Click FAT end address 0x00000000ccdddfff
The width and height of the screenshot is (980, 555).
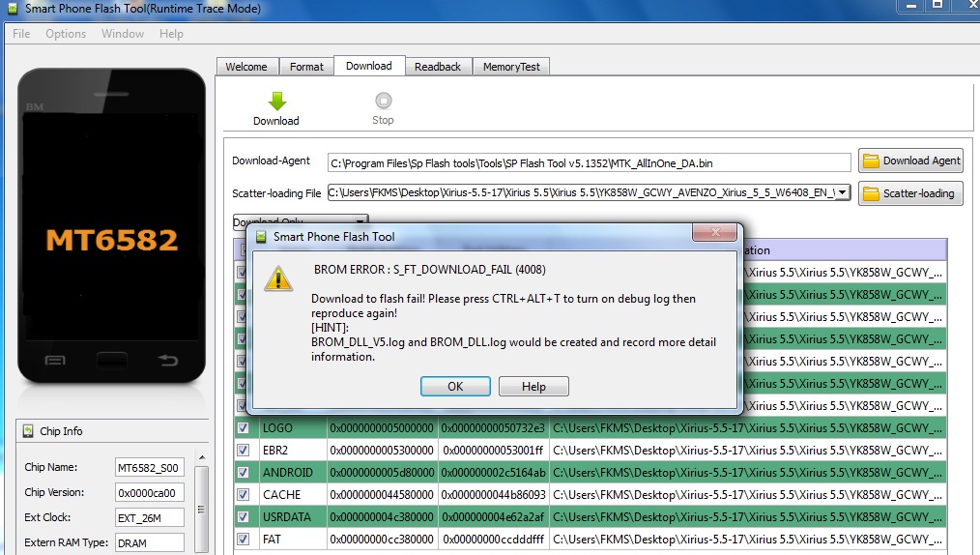tap(493, 539)
